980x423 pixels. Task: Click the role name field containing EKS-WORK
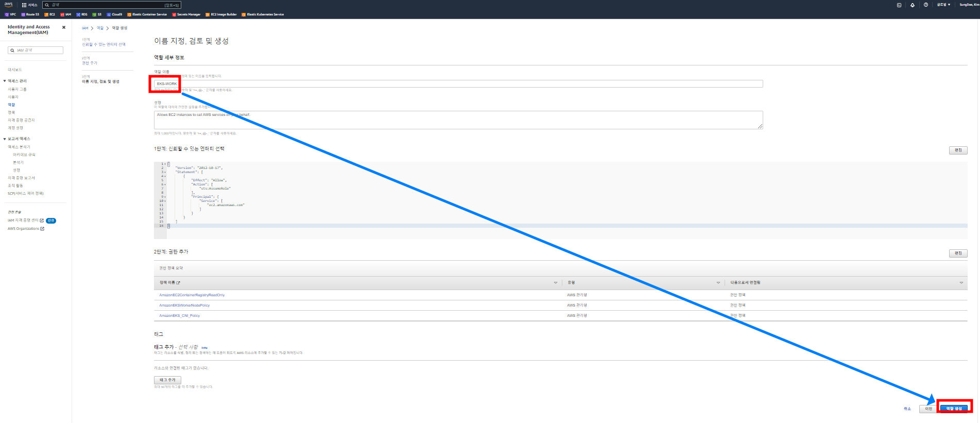tap(458, 83)
